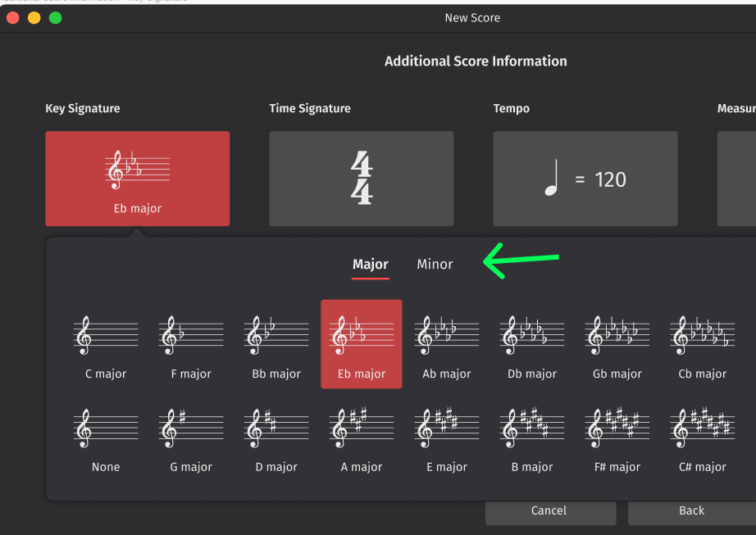Choose the F# major key option
756x535 pixels.
point(617,437)
